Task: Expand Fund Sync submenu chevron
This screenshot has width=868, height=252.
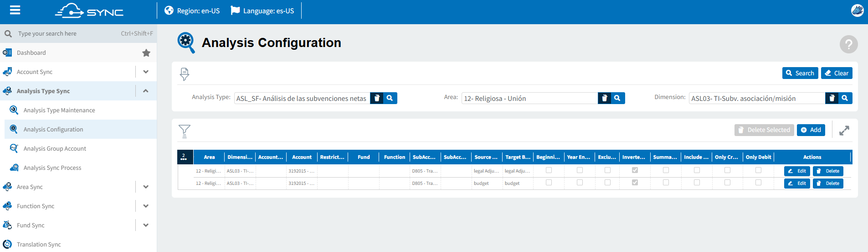Action: pyautogui.click(x=146, y=225)
